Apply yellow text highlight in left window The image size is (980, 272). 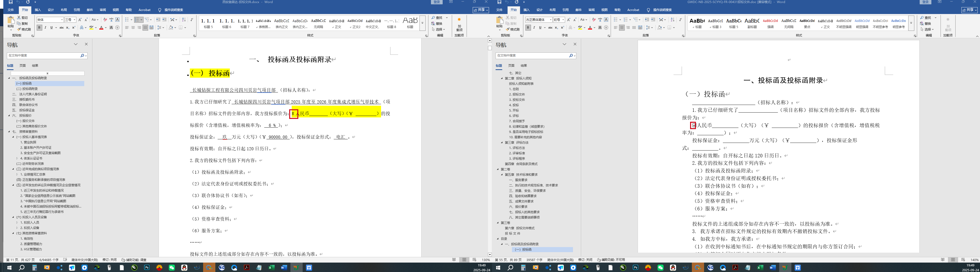[91, 28]
